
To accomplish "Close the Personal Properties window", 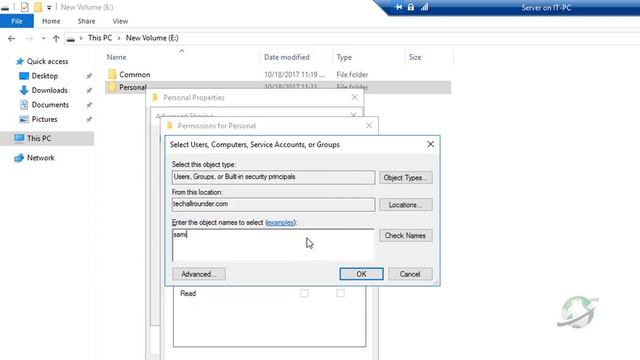I will 355,97.
